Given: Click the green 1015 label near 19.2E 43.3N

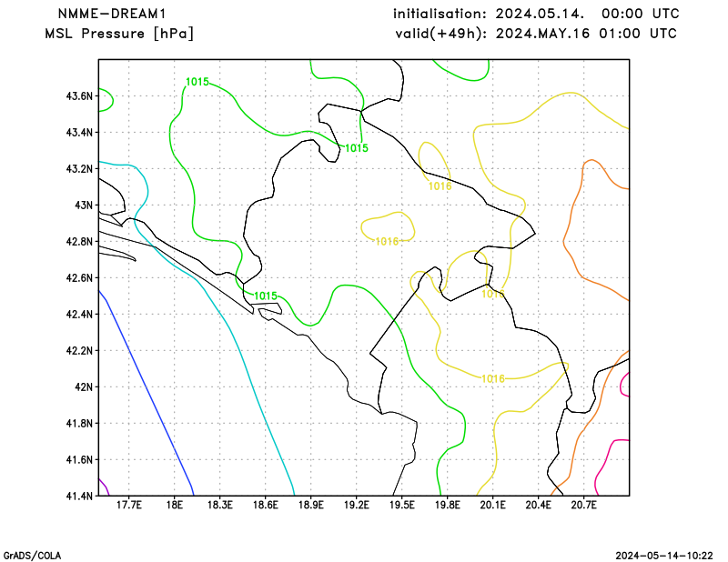Looking at the screenshot, I should pyautogui.click(x=357, y=148).
